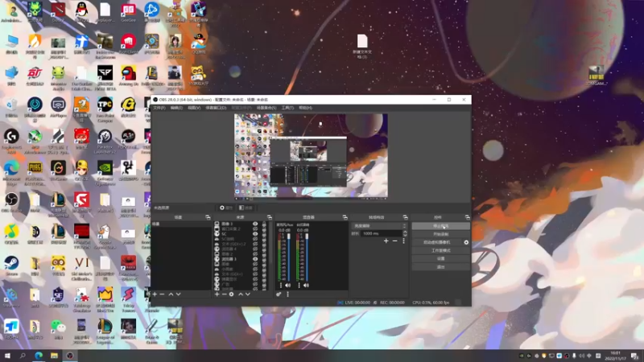The width and height of the screenshot is (644, 362).
Task: Add a new source with the plus icon
Action: coord(217,294)
